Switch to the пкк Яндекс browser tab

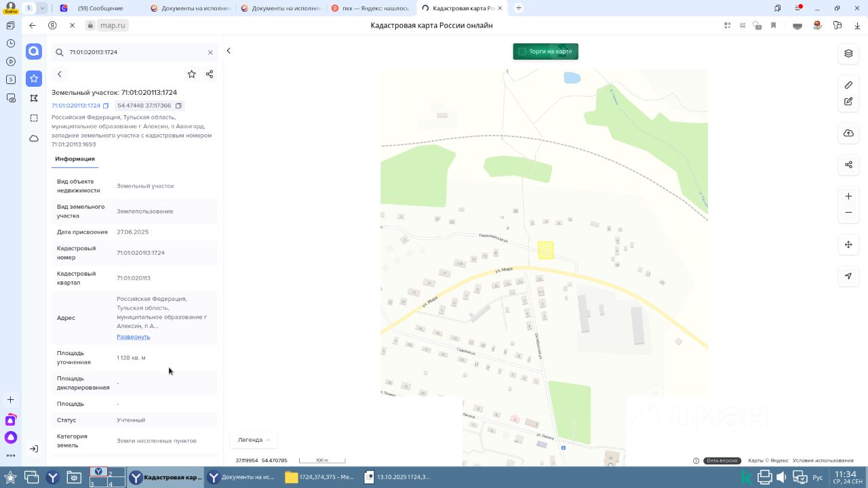point(370,8)
